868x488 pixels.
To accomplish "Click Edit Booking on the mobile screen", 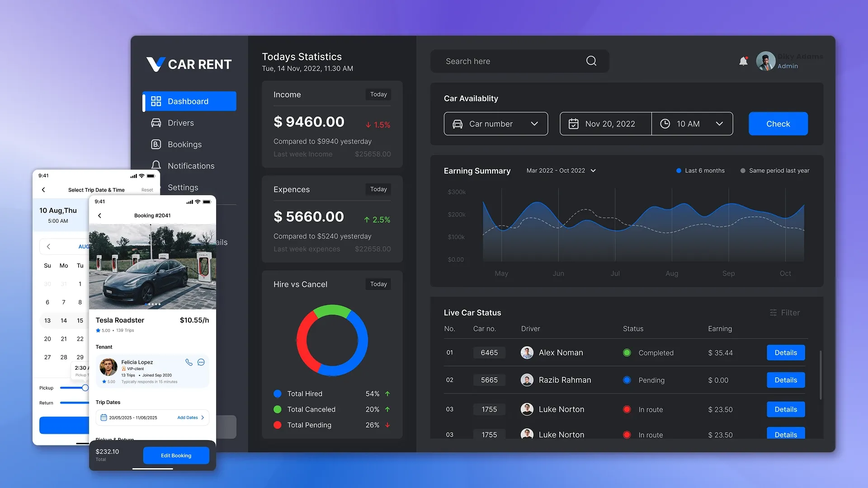I will [x=176, y=455].
